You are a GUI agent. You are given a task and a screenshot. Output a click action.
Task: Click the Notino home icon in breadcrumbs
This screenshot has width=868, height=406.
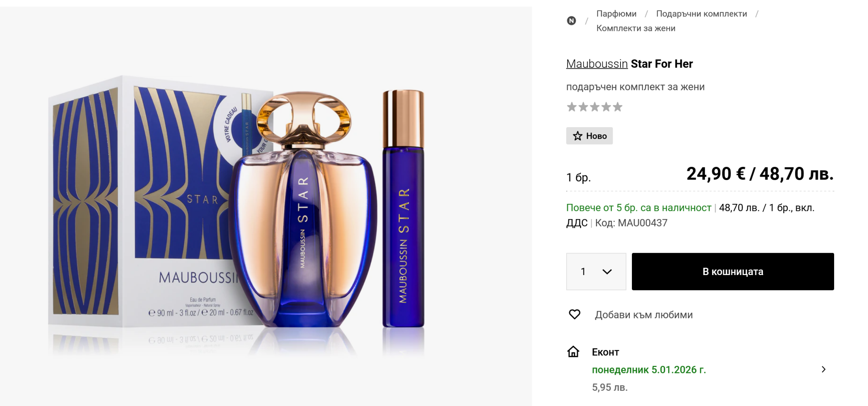(571, 21)
